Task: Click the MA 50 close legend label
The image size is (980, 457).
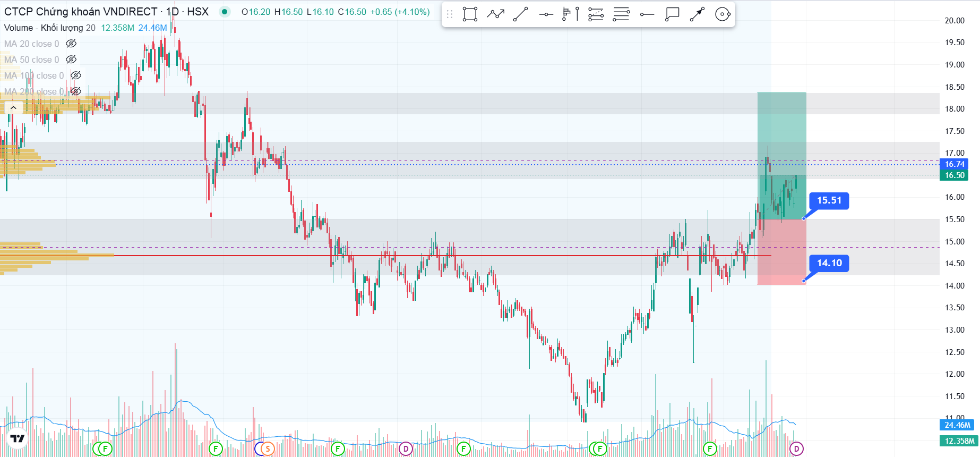Action: click(x=32, y=60)
